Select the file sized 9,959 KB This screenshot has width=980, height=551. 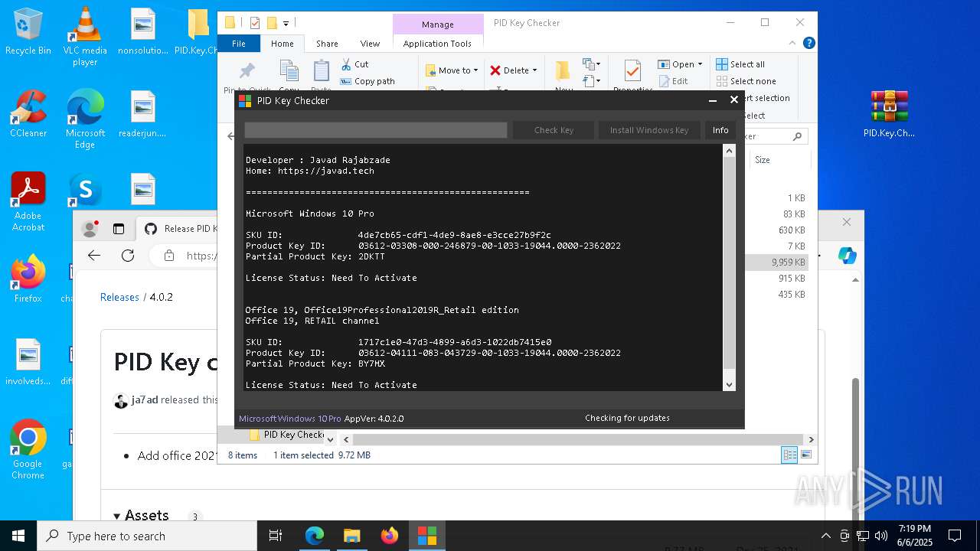(x=788, y=262)
